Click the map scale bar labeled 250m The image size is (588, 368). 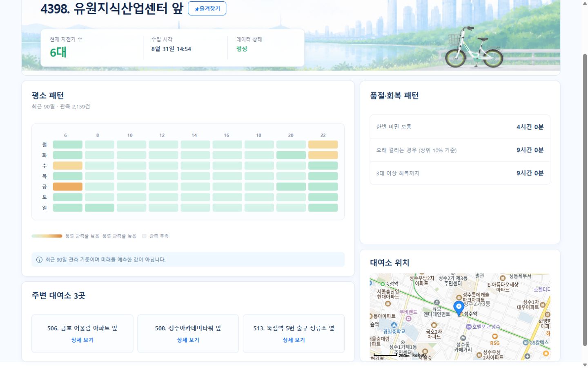[x=386, y=355]
